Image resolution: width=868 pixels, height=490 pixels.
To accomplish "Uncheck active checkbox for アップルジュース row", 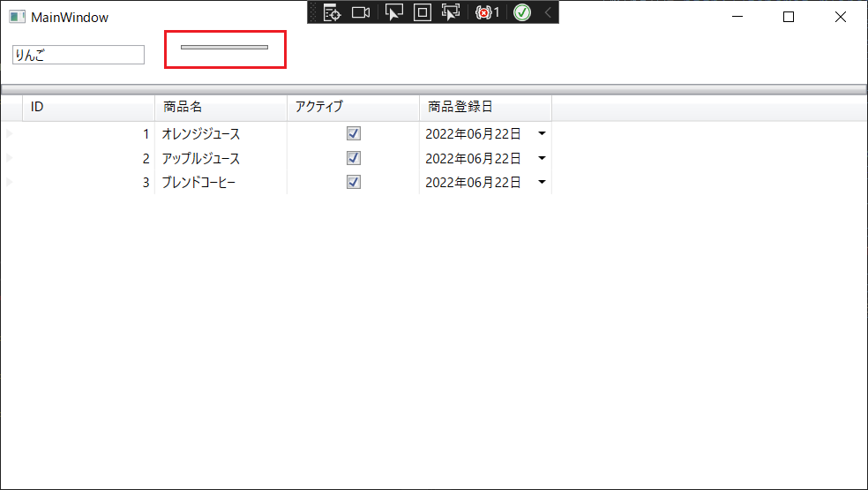I will [x=353, y=158].
